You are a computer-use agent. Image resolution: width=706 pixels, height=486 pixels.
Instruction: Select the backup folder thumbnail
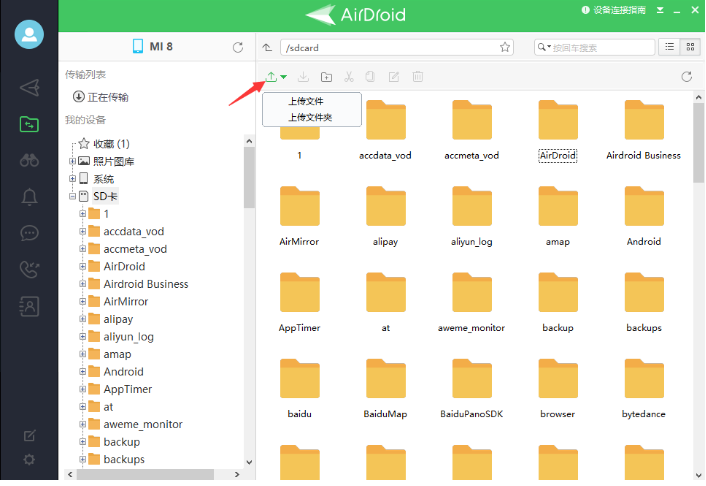click(x=558, y=303)
